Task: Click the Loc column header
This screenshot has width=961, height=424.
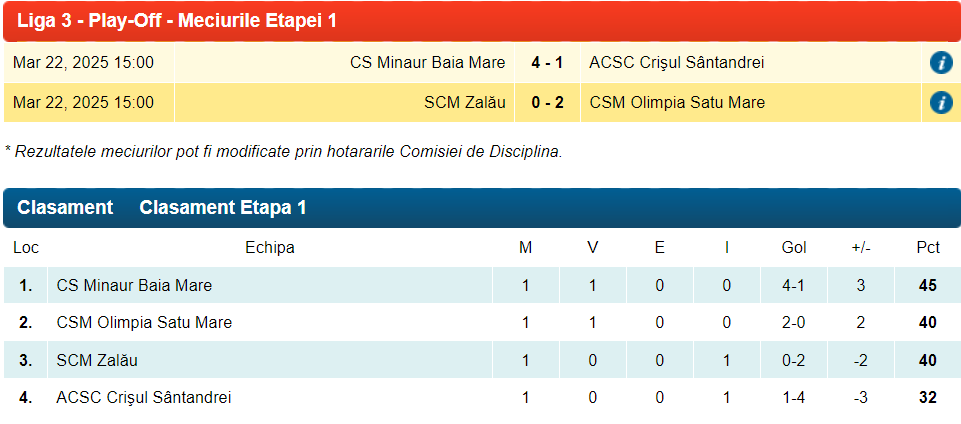Action: pos(25,248)
